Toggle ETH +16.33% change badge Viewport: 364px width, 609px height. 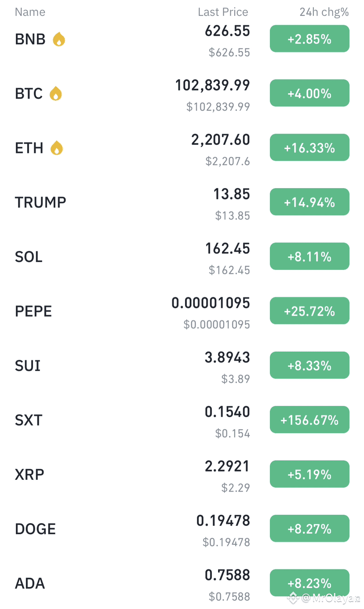[309, 148]
